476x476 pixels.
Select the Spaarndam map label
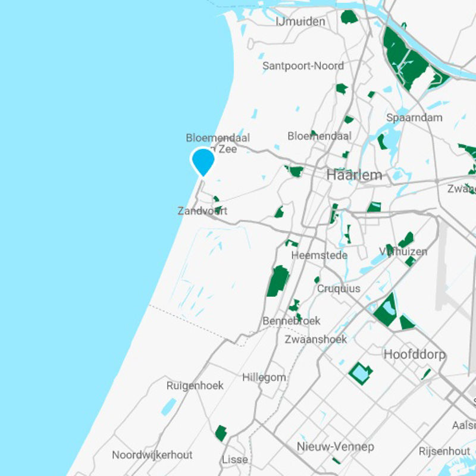[414, 117]
